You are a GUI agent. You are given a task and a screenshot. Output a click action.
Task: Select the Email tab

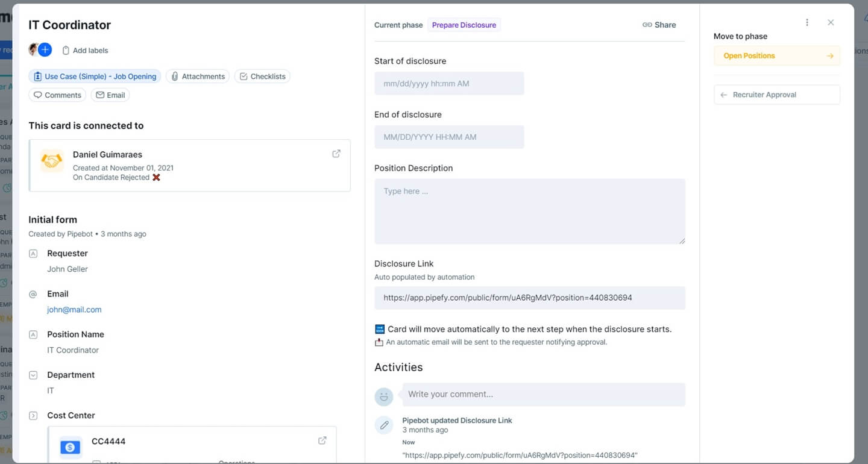click(110, 95)
